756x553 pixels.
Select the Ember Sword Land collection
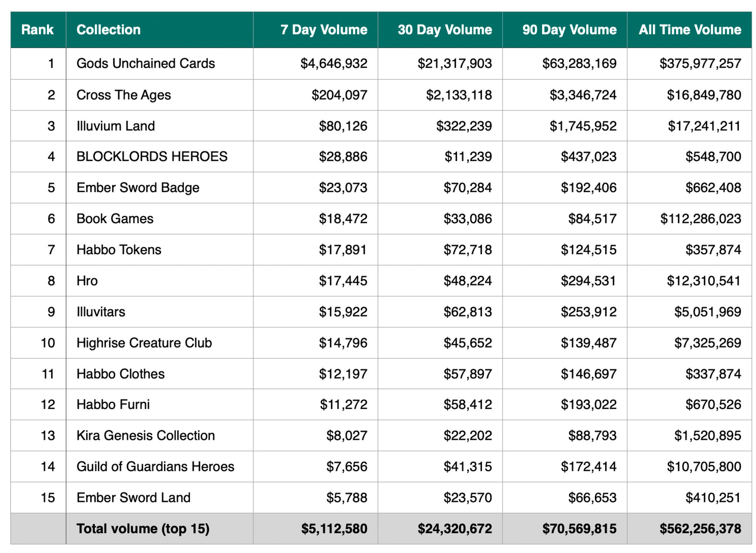click(x=133, y=497)
